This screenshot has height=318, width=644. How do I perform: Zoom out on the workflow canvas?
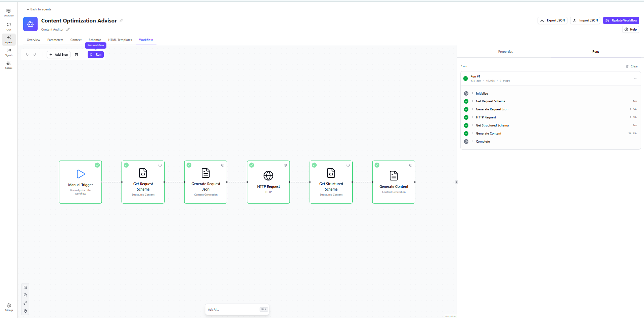pos(25,295)
